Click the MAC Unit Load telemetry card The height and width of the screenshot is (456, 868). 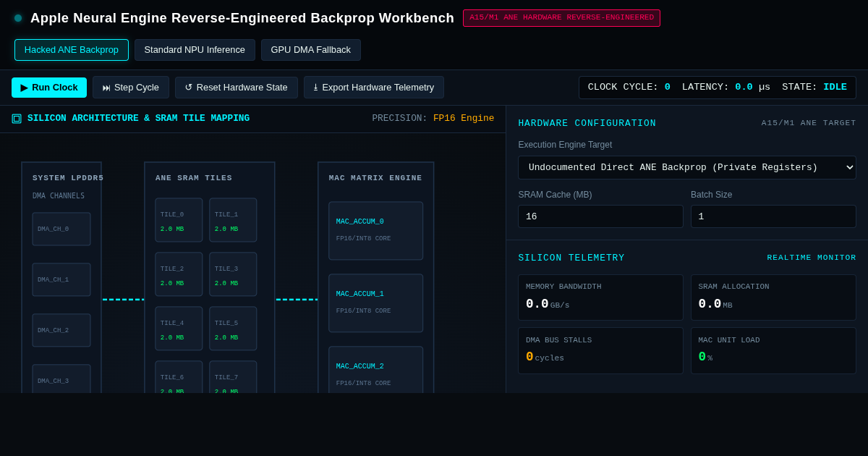click(x=773, y=351)
